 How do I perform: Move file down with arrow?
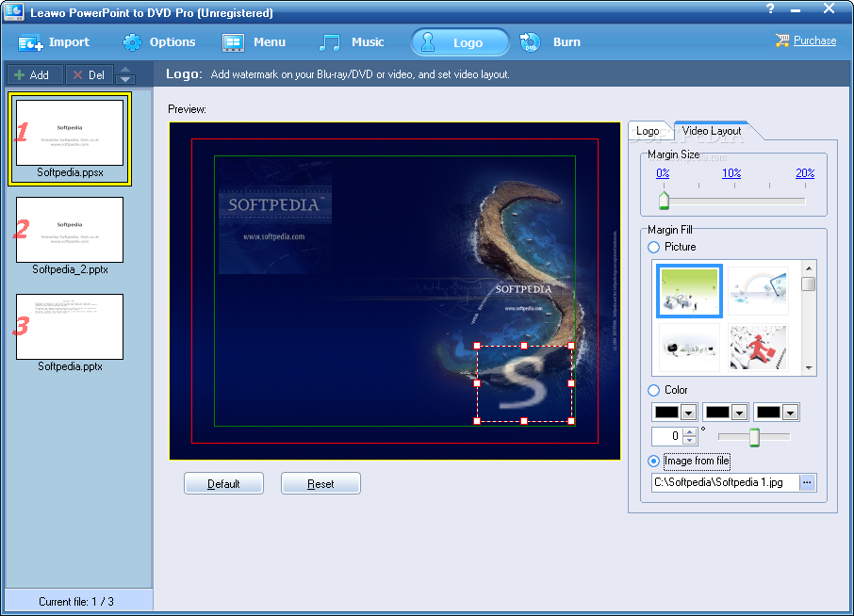pyautogui.click(x=125, y=79)
